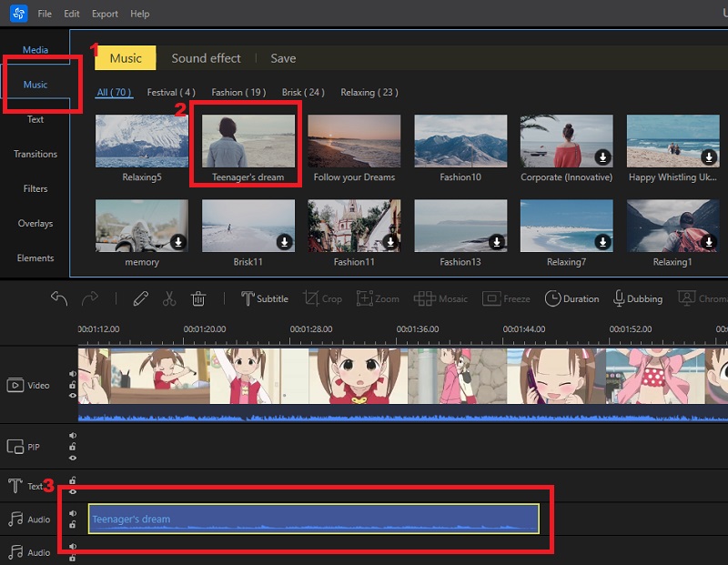Mute the Video track speaker

[73, 374]
